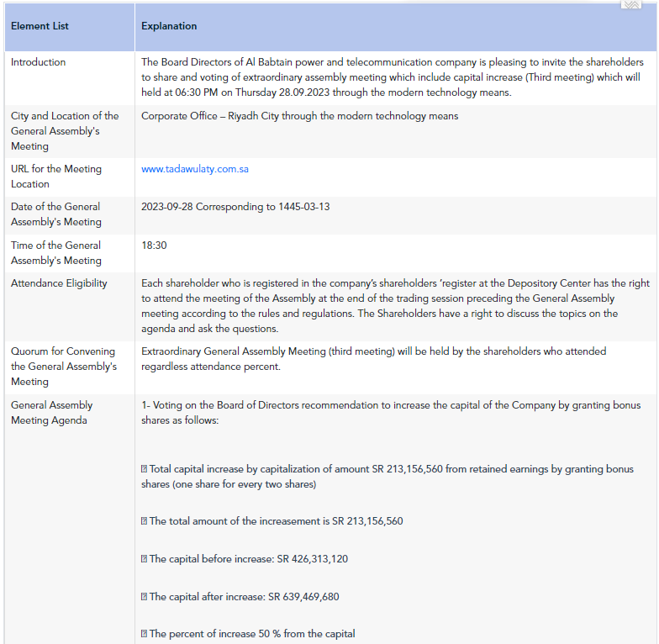
Task: Click "The total amount of the increasement" bullet
Action: (272, 521)
